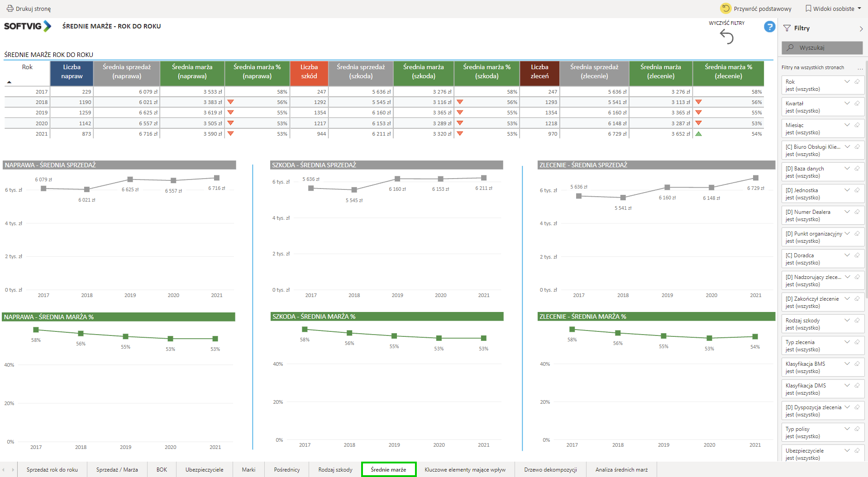
Task: Click eraser icon on Typ polisy filter
Action: point(857,429)
